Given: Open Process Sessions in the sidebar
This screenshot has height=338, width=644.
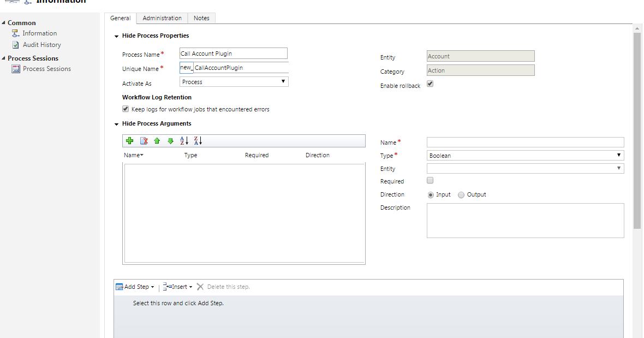Looking at the screenshot, I should point(47,68).
